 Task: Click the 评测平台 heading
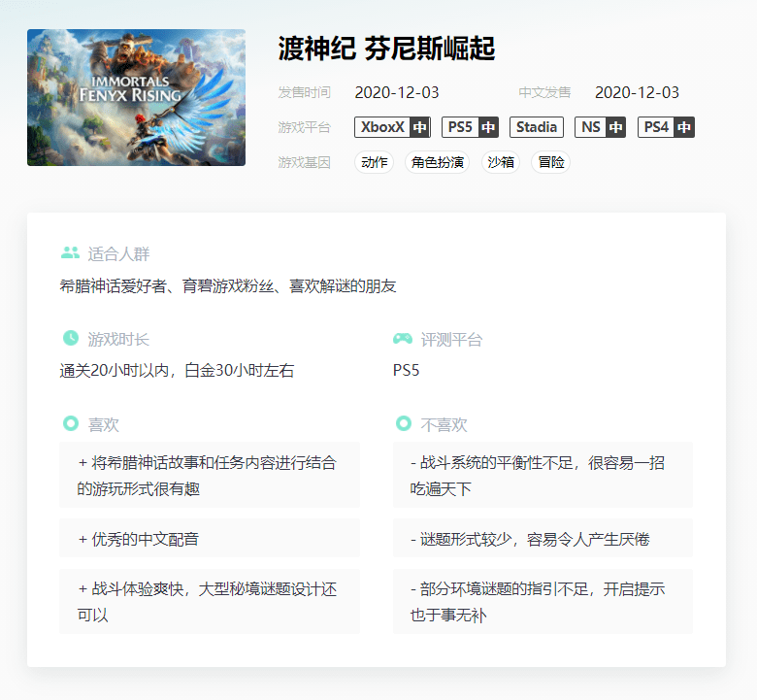(452, 339)
